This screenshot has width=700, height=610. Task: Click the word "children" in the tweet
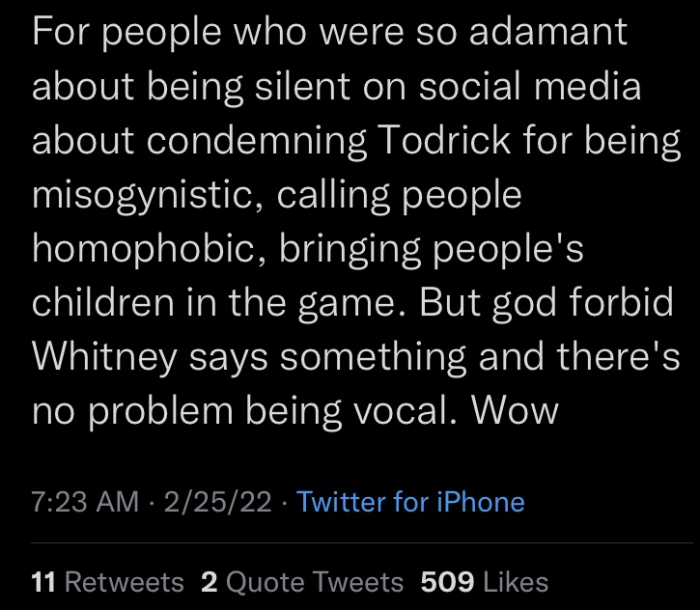[103, 302]
